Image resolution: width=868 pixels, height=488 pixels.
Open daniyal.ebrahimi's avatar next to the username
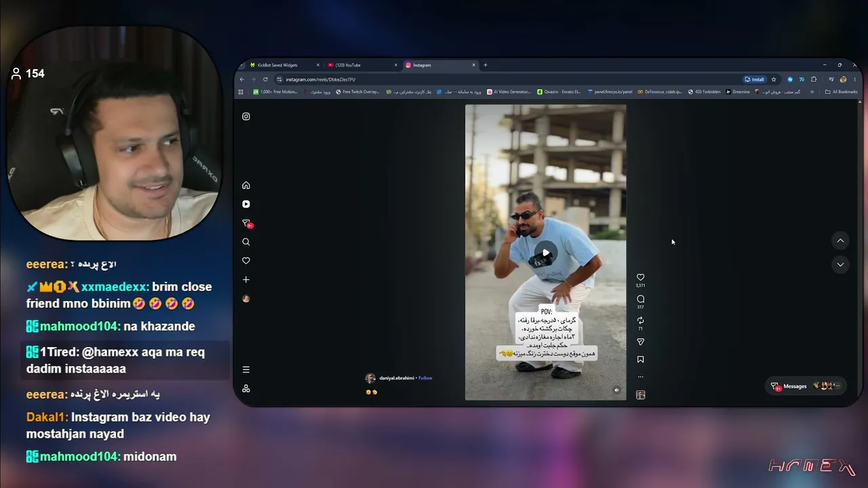click(370, 378)
